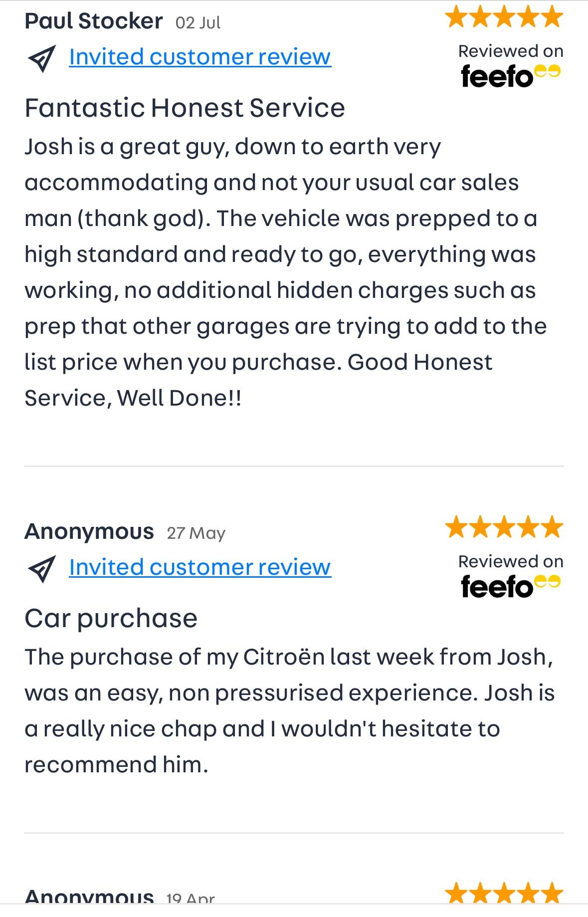This screenshot has width=588, height=917.
Task: Click the 'Reviewed on' label in Paul Stocker's review
Action: [x=511, y=51]
